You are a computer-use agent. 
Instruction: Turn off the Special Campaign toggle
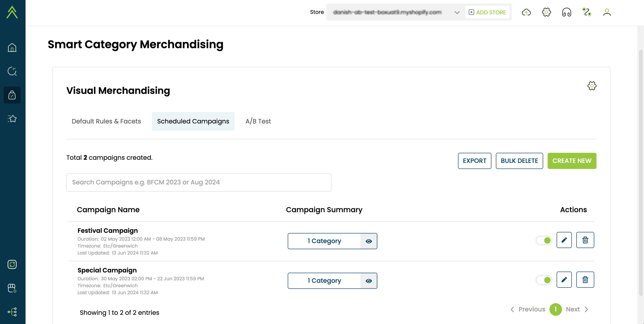(544, 280)
